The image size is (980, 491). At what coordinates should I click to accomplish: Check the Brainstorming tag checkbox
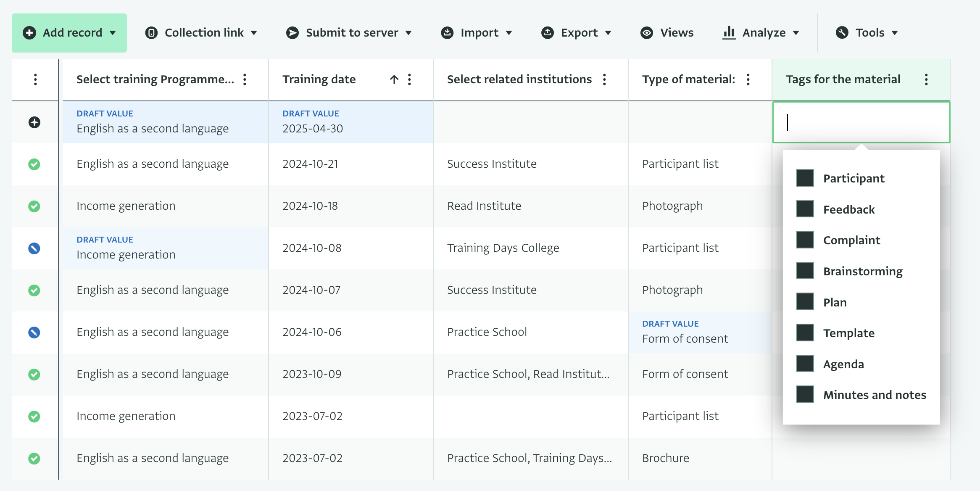(x=805, y=271)
